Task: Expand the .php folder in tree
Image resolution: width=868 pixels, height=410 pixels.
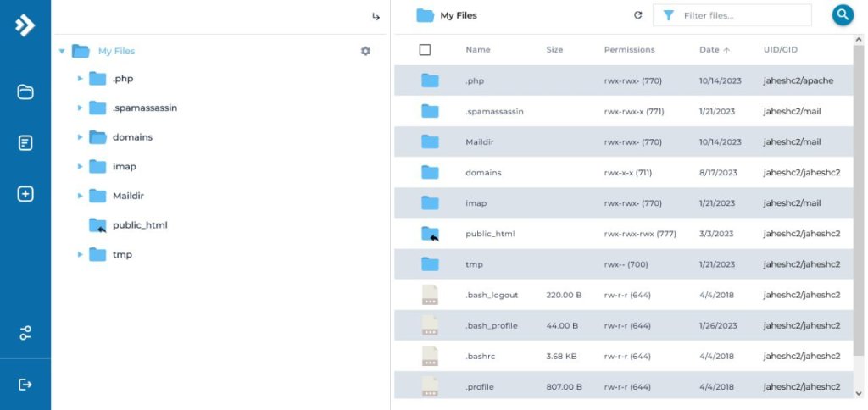Action: tap(80, 79)
